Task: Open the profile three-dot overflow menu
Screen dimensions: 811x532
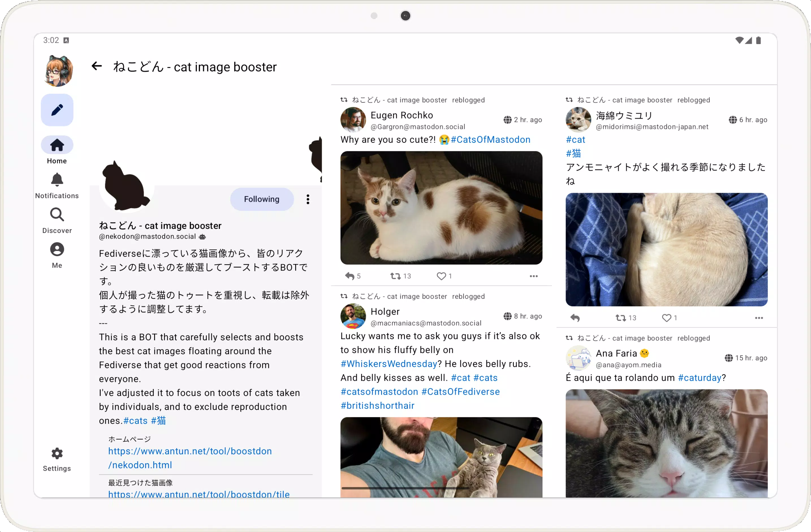Action: click(x=308, y=199)
